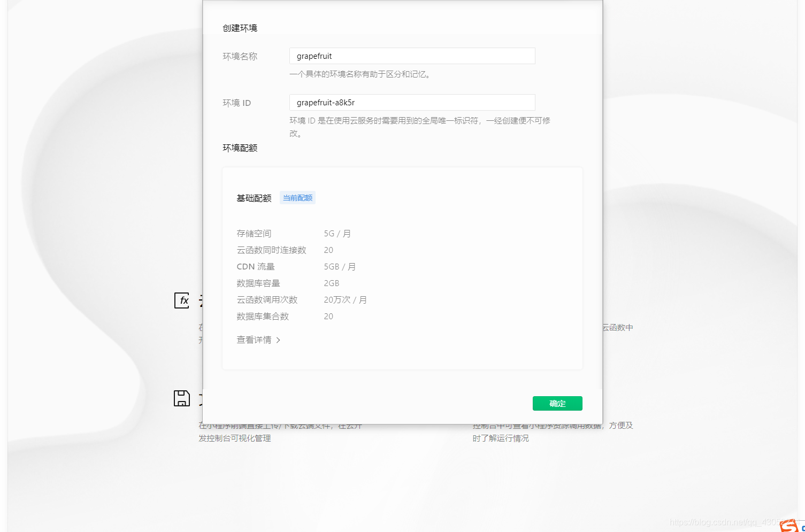Click the 环境配额 section heading
This screenshot has height=532, width=805.
[x=240, y=148]
